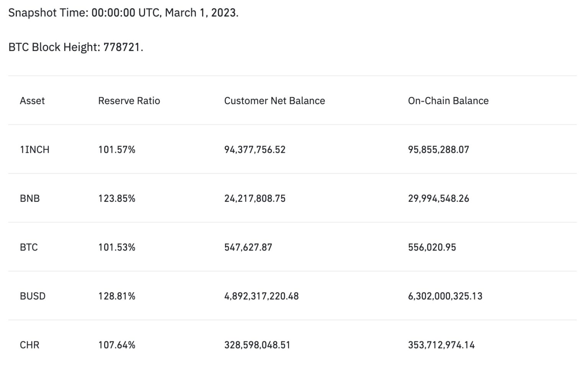Click the On-Chain Balance column header
The image size is (588, 367).
click(448, 101)
